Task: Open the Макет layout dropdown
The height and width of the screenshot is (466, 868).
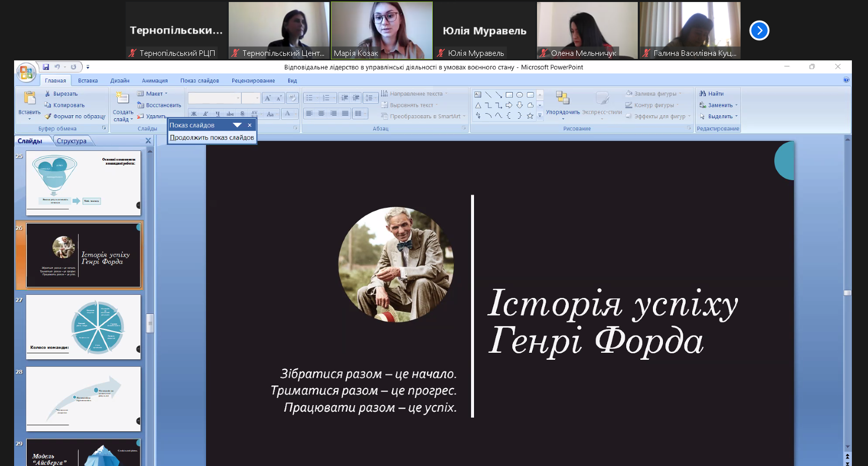Action: tap(153, 94)
